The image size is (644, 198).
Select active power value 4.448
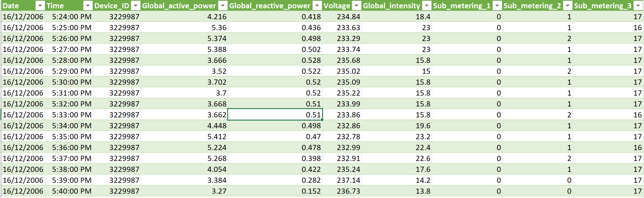click(x=184, y=126)
